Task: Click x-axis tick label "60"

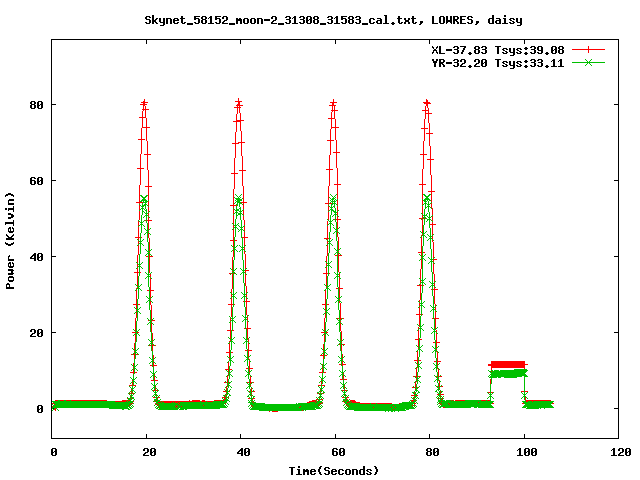Action: point(338,452)
